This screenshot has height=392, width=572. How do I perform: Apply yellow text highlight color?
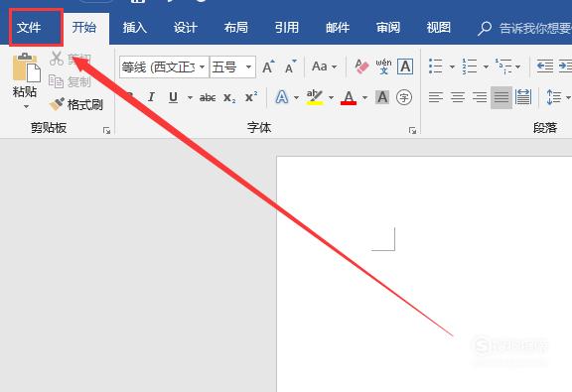coord(315,97)
